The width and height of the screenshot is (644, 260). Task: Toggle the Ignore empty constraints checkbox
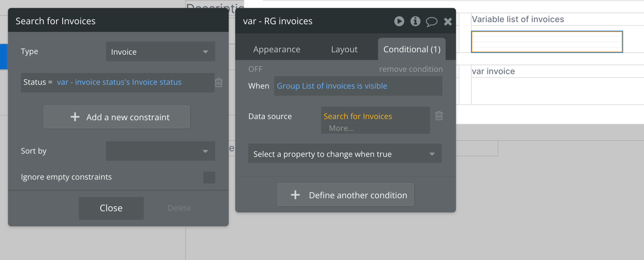(x=209, y=178)
